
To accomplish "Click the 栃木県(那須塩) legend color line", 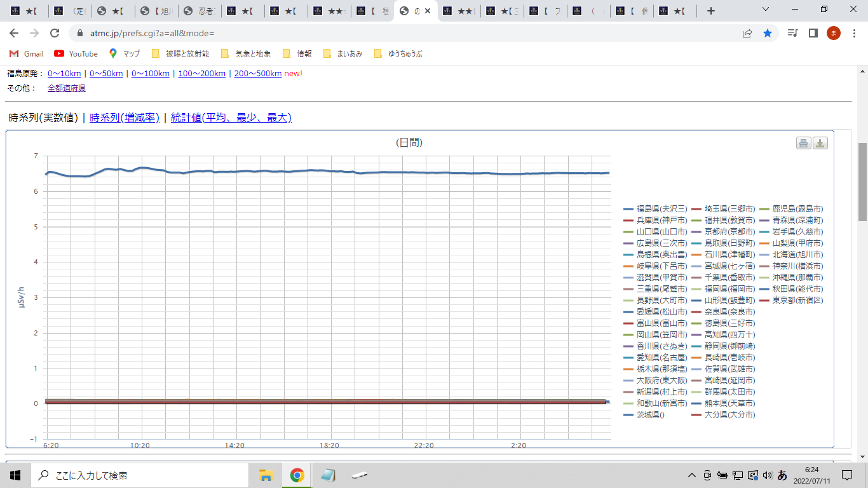I will pos(628,369).
